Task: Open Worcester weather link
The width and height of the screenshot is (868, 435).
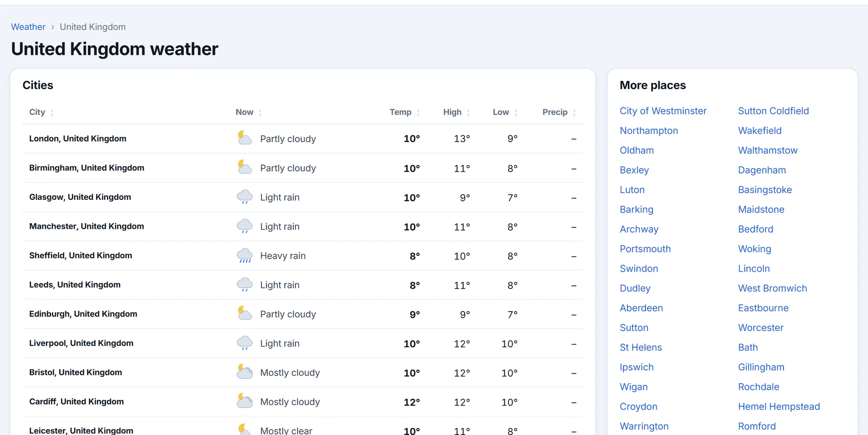Action: tap(760, 328)
